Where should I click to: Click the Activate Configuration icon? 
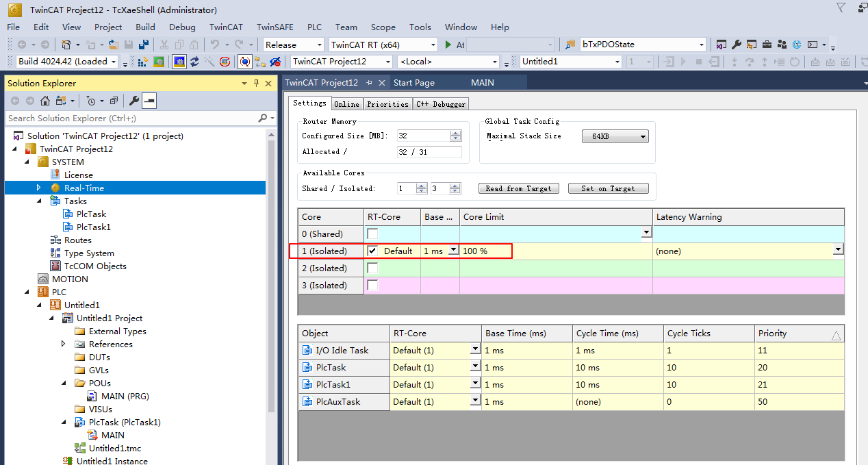[x=144, y=62]
